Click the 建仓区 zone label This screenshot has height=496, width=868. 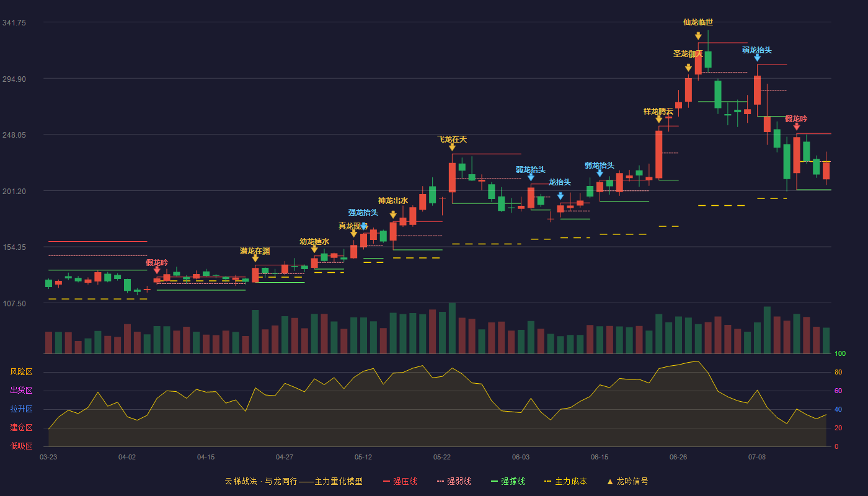coord(21,428)
